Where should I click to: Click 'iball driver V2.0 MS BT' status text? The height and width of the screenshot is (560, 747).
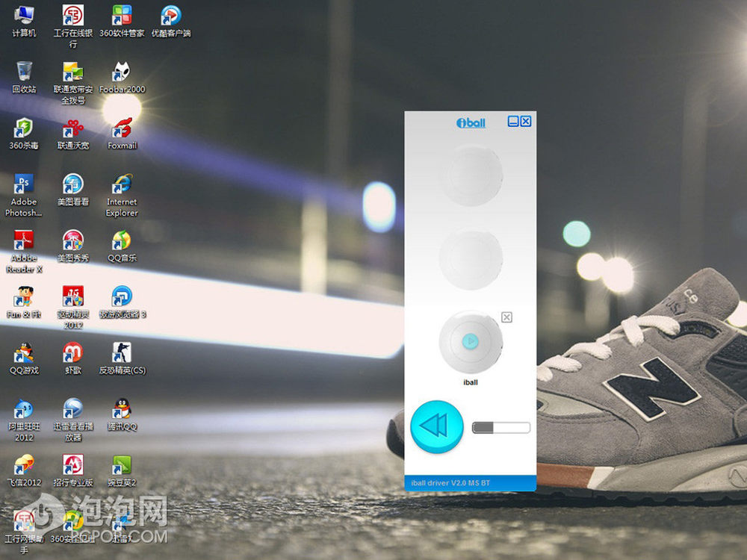click(450, 483)
